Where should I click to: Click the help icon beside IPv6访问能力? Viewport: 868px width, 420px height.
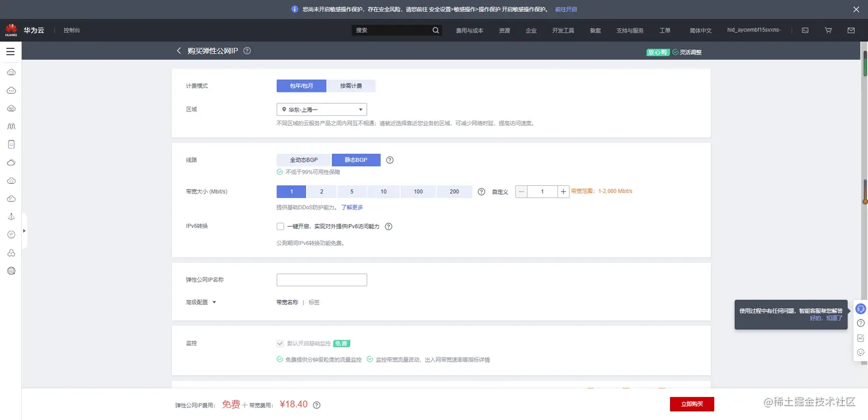[388, 227]
